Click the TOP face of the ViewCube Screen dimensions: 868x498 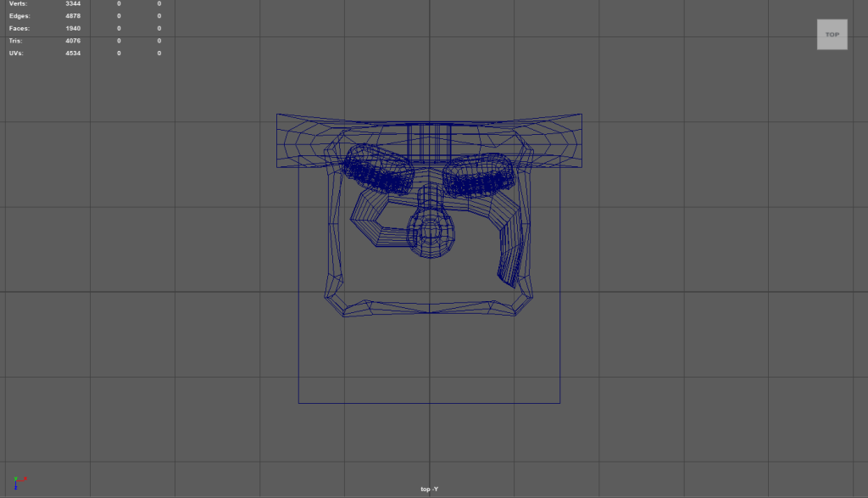point(832,35)
